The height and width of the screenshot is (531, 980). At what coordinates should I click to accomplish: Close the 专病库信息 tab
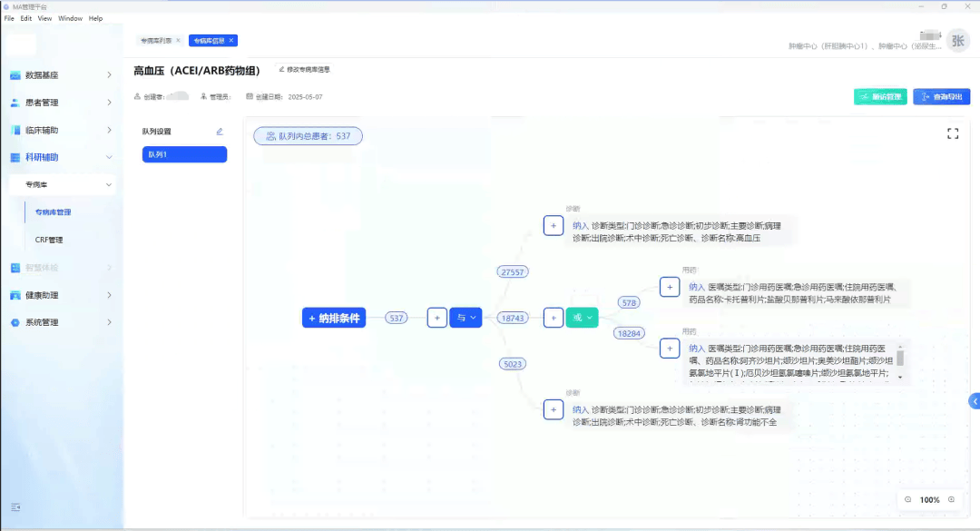[x=231, y=40]
